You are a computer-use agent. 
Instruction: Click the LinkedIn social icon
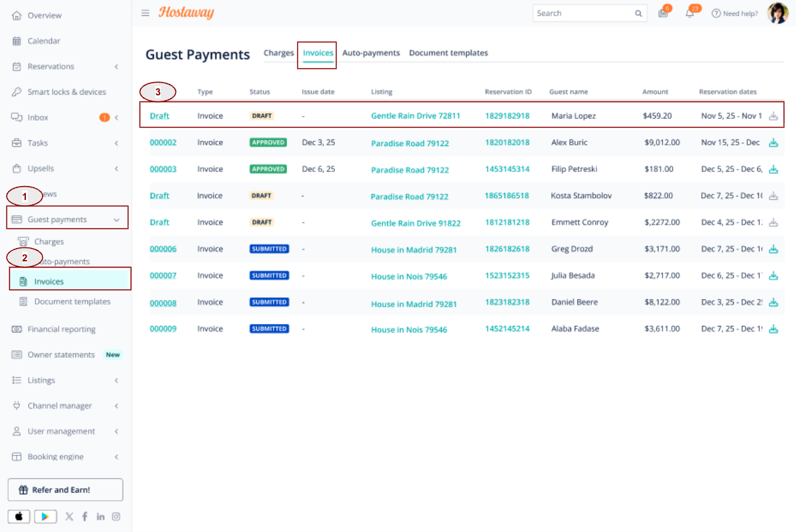click(x=101, y=516)
